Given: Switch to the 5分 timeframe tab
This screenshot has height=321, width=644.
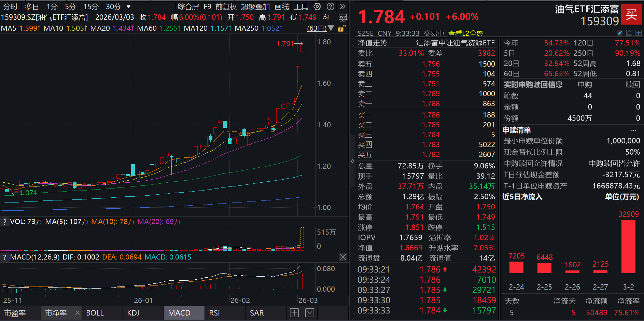Looking at the screenshot, I should pyautogui.click(x=70, y=6).
